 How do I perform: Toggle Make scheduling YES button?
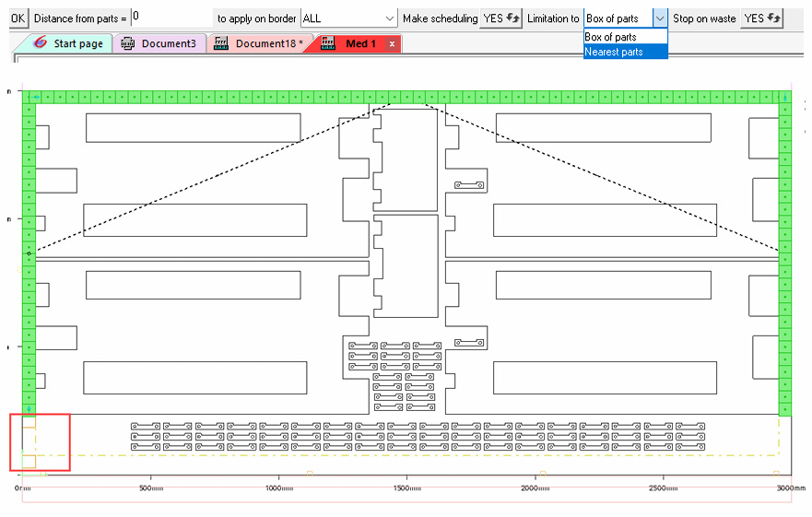(x=500, y=18)
